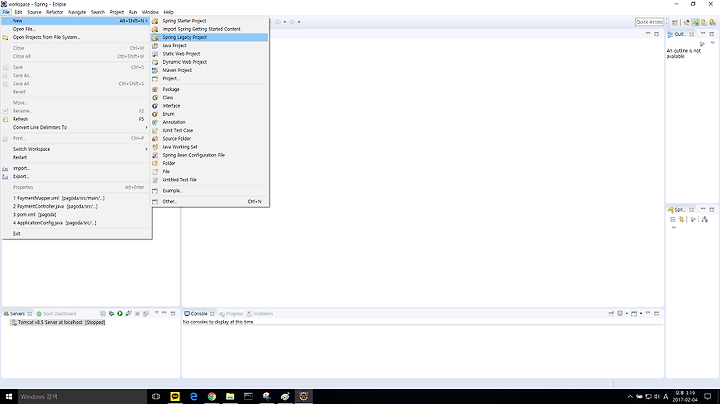The width and height of the screenshot is (720, 404).
Task: Click the JUnit Test Case icon
Action: tap(155, 130)
